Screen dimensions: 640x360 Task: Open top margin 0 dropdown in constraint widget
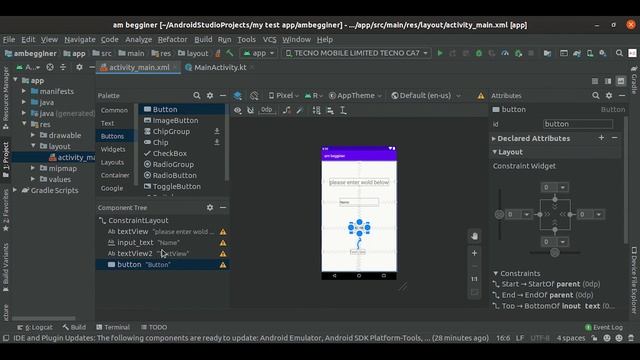tap(563, 187)
